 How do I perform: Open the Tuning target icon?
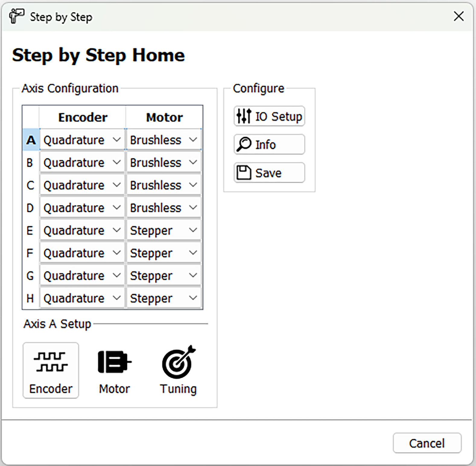178,371
